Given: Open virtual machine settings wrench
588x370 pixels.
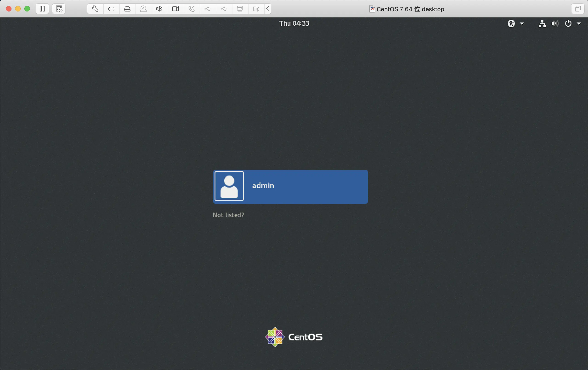Looking at the screenshot, I should pos(95,9).
